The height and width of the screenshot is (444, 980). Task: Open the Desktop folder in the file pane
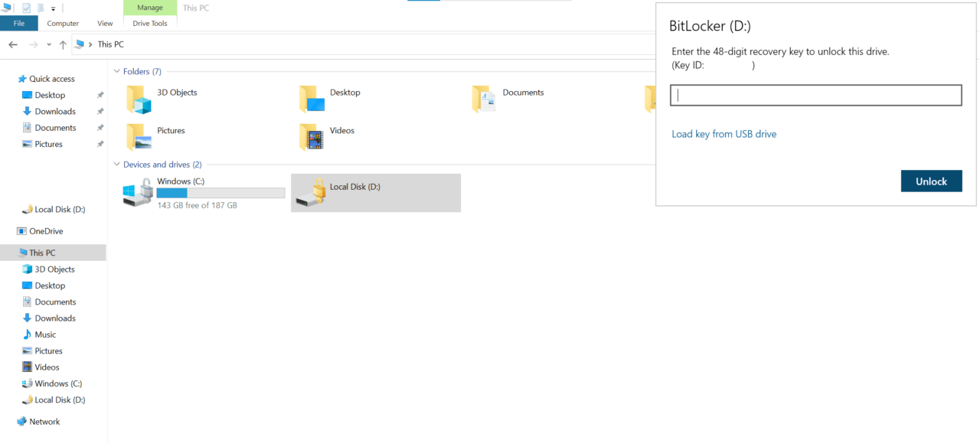pos(312,98)
